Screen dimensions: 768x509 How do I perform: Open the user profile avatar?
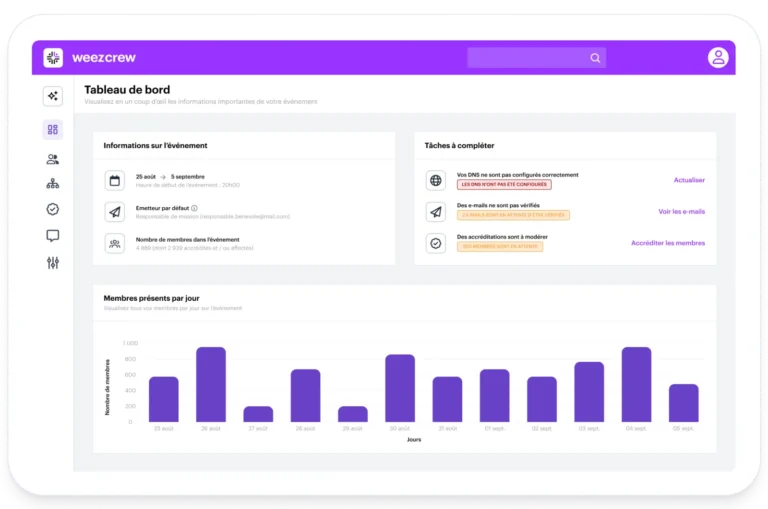[x=718, y=57]
